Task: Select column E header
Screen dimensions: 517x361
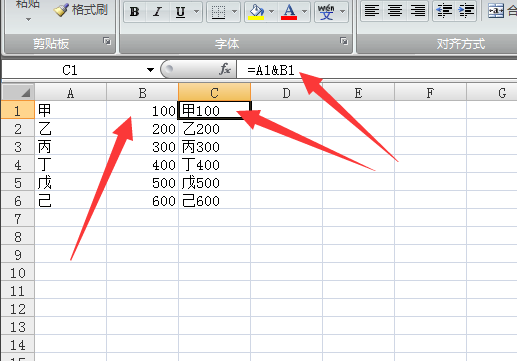Action: point(358,92)
